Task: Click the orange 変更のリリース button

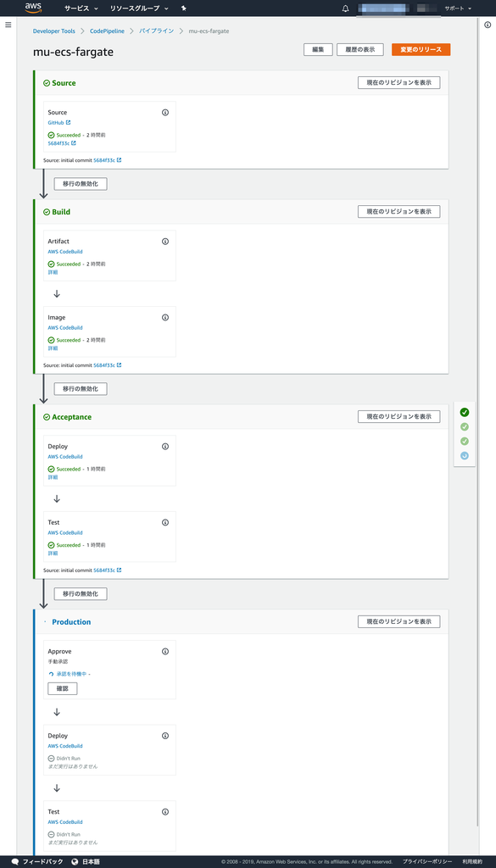Action: [x=421, y=49]
